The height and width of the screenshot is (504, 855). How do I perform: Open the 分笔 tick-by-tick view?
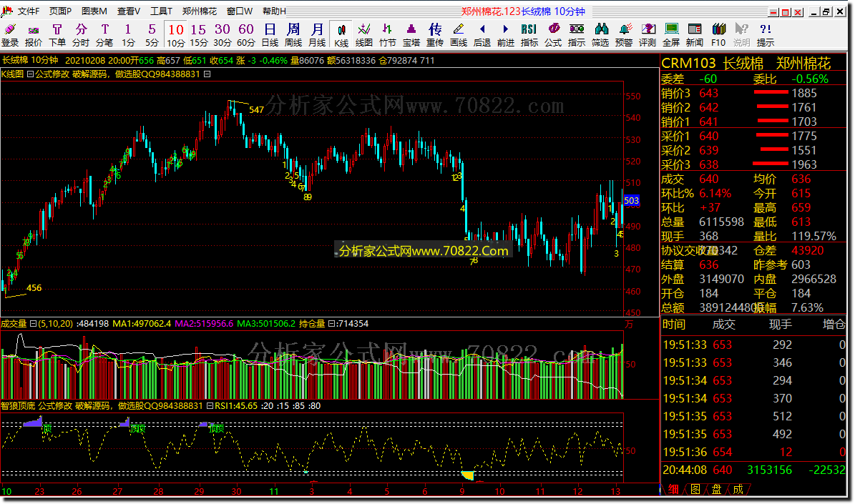tap(104, 35)
